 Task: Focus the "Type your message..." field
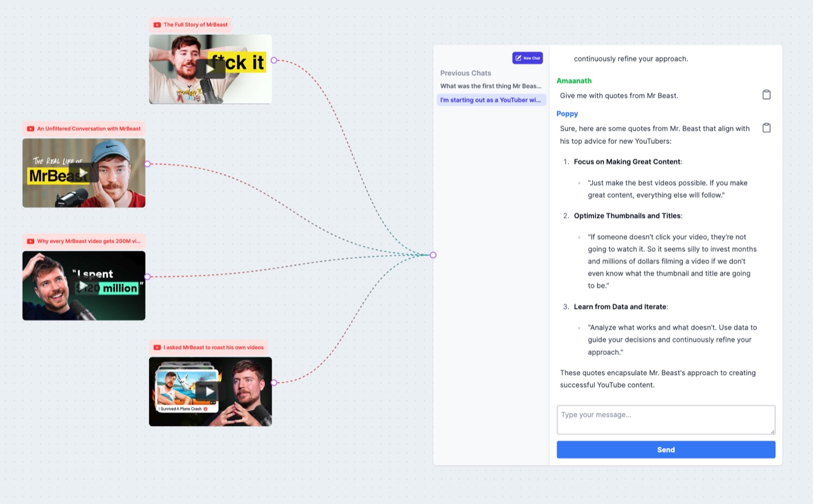pyautogui.click(x=666, y=420)
